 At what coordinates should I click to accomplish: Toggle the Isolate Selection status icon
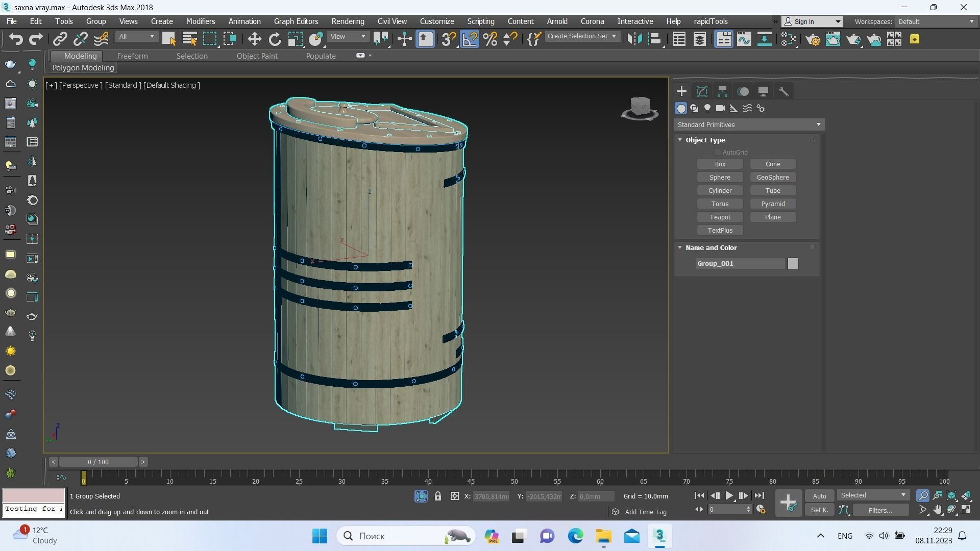[421, 496]
